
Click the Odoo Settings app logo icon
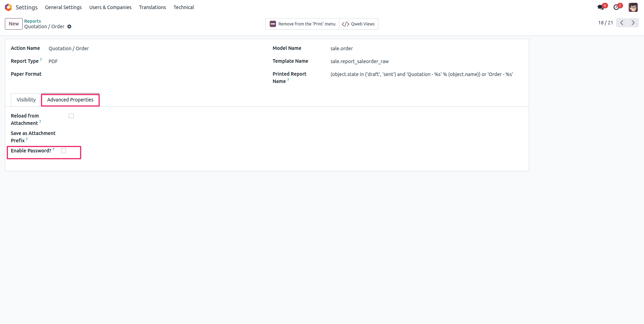[8, 7]
